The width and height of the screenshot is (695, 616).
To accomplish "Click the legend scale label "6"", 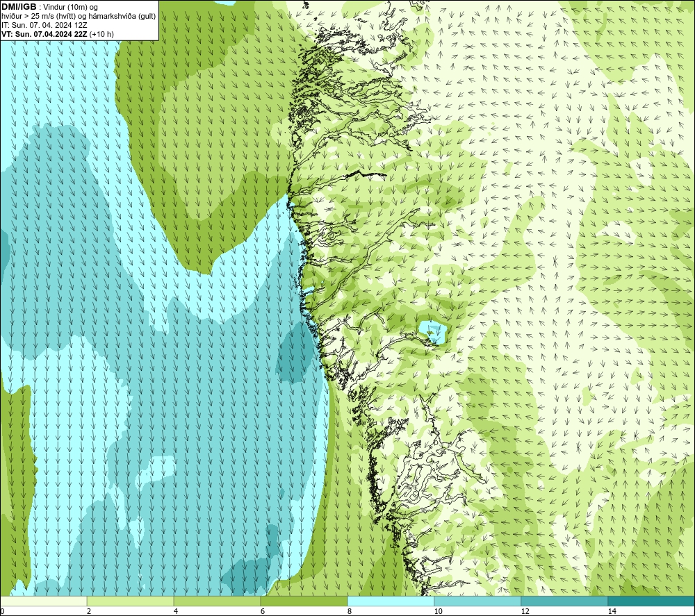I will [263, 612].
